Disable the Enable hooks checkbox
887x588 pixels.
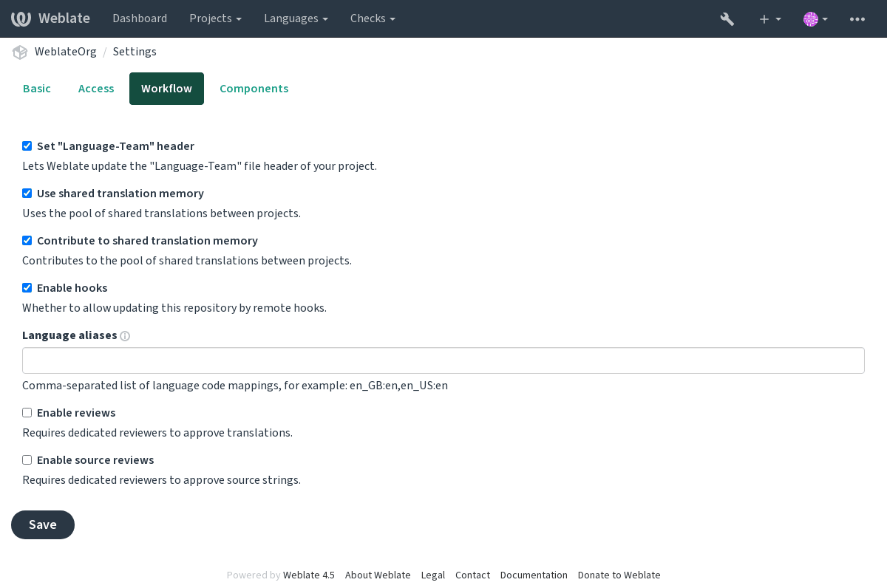(x=27, y=288)
